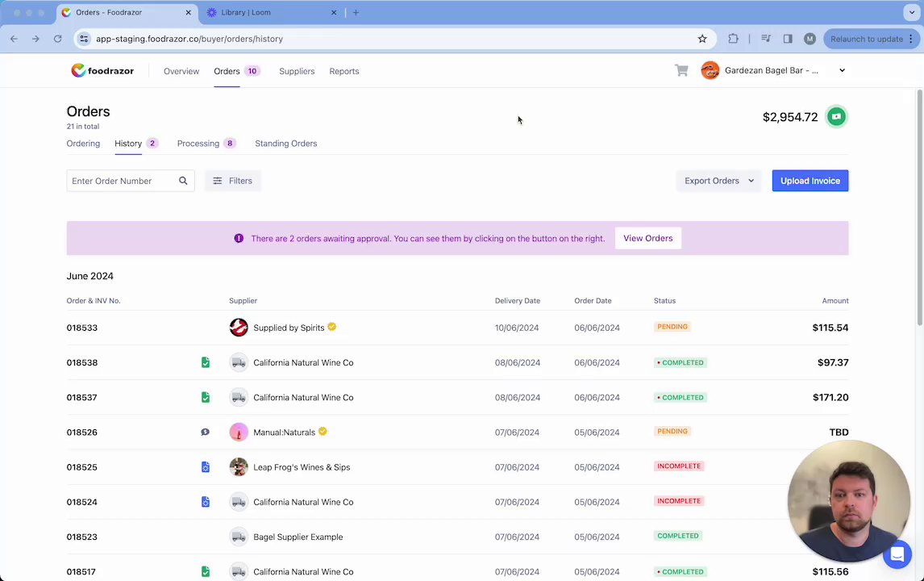Switch to the Processing tab
The height and width of the screenshot is (581, 924).
198,144
